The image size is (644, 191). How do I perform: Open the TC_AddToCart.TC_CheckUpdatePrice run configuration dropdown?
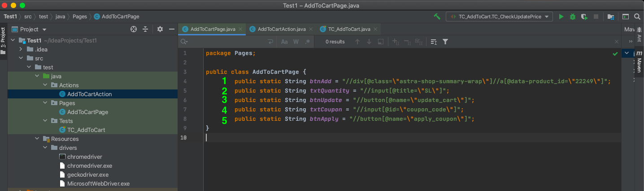(499, 17)
